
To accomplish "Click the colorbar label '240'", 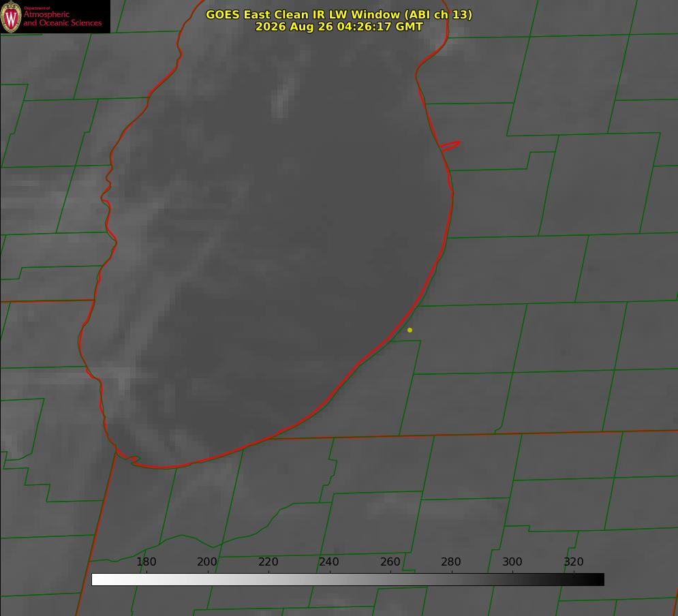I will point(329,561).
